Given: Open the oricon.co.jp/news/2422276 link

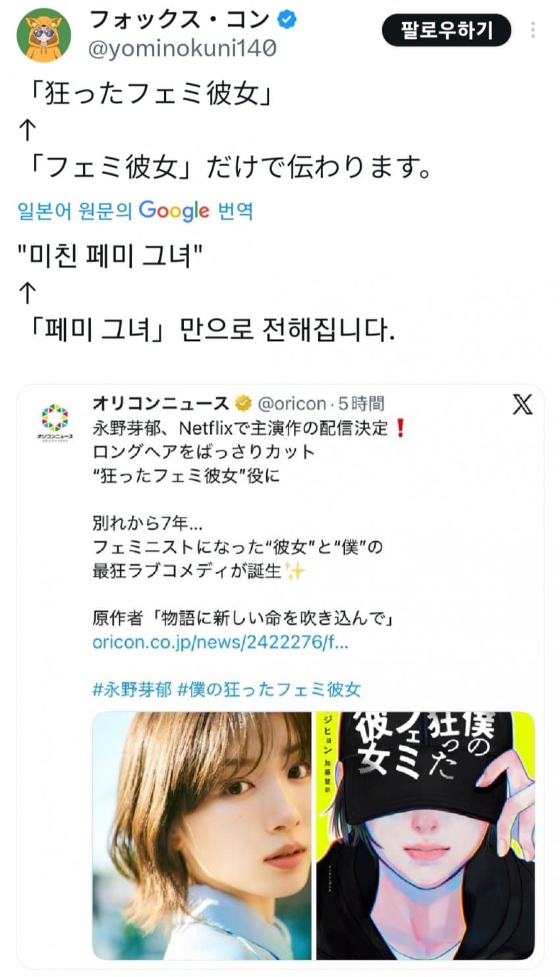Looking at the screenshot, I should [x=220, y=643].
